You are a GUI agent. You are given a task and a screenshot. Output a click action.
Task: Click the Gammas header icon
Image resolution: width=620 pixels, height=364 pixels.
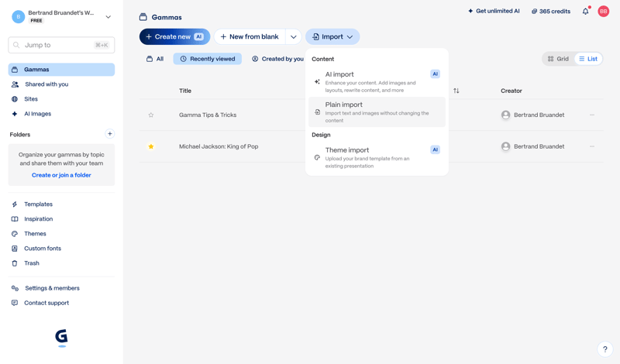click(x=143, y=17)
